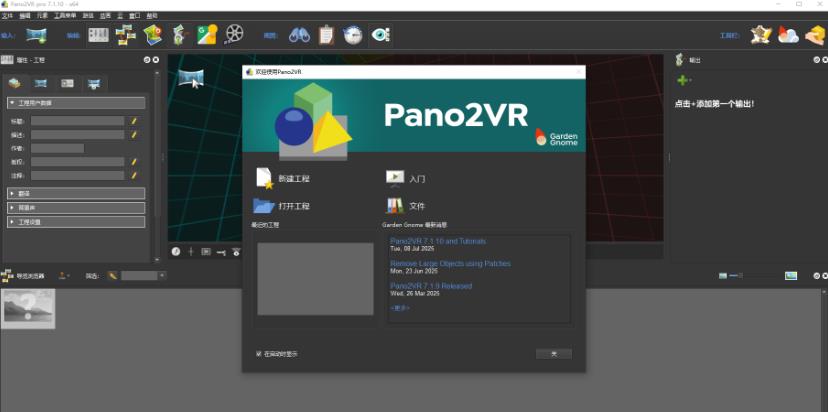Click the large thumbnail size icon
The width and height of the screenshot is (828, 412).
(x=791, y=276)
